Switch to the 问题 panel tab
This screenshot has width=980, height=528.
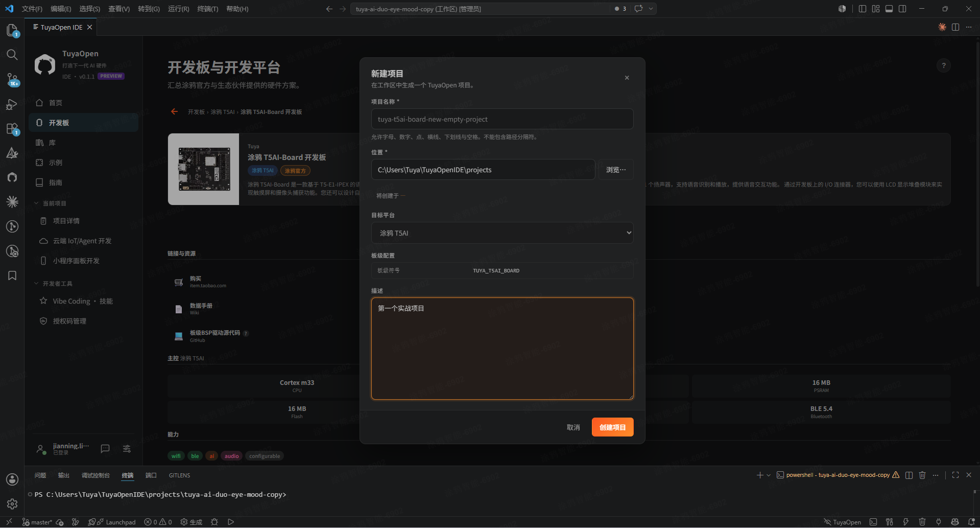tap(40, 475)
